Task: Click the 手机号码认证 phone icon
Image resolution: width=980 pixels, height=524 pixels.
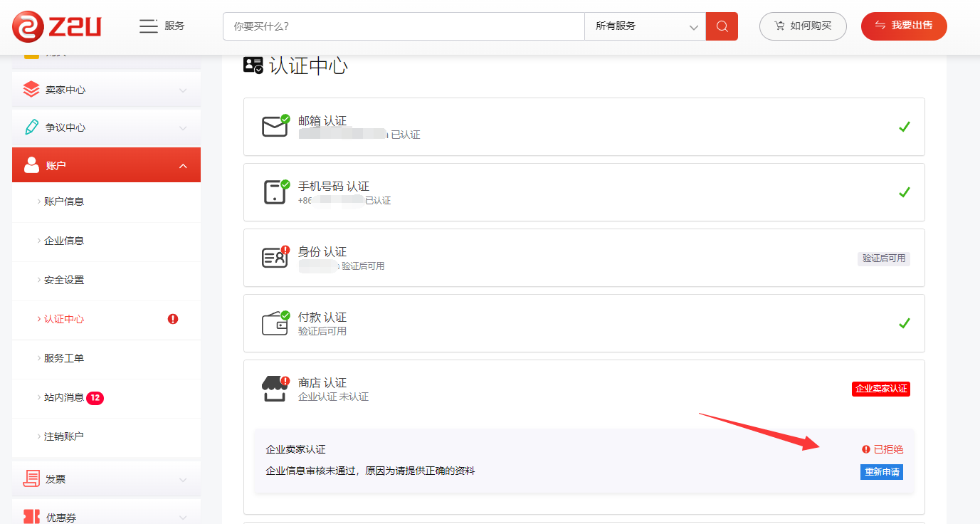Action: (x=275, y=192)
